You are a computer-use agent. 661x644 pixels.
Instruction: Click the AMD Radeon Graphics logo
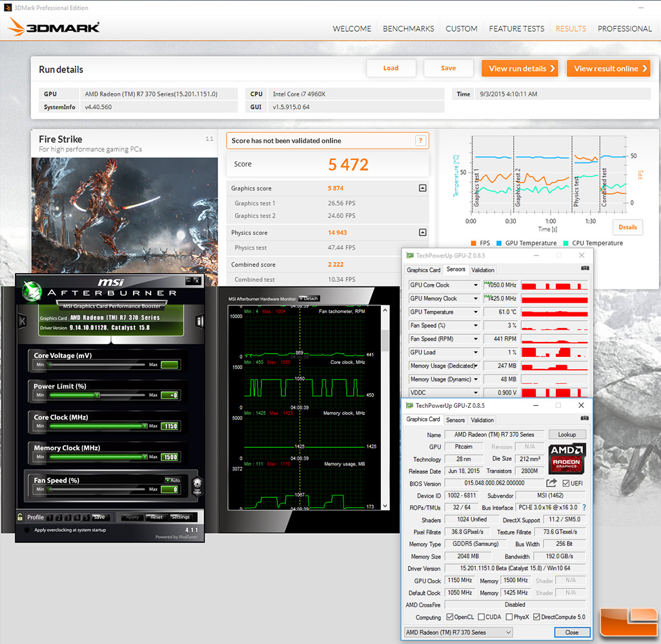[x=567, y=459]
